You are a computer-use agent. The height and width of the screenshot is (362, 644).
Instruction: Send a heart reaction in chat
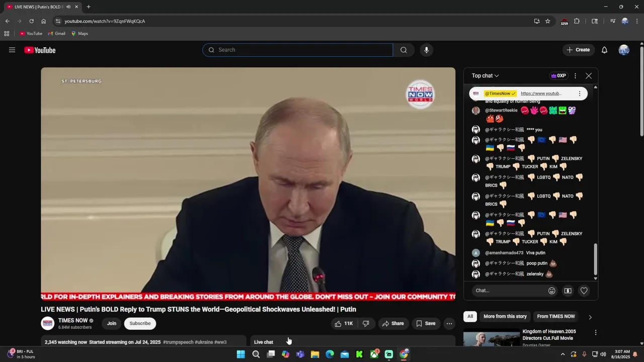[584, 291]
